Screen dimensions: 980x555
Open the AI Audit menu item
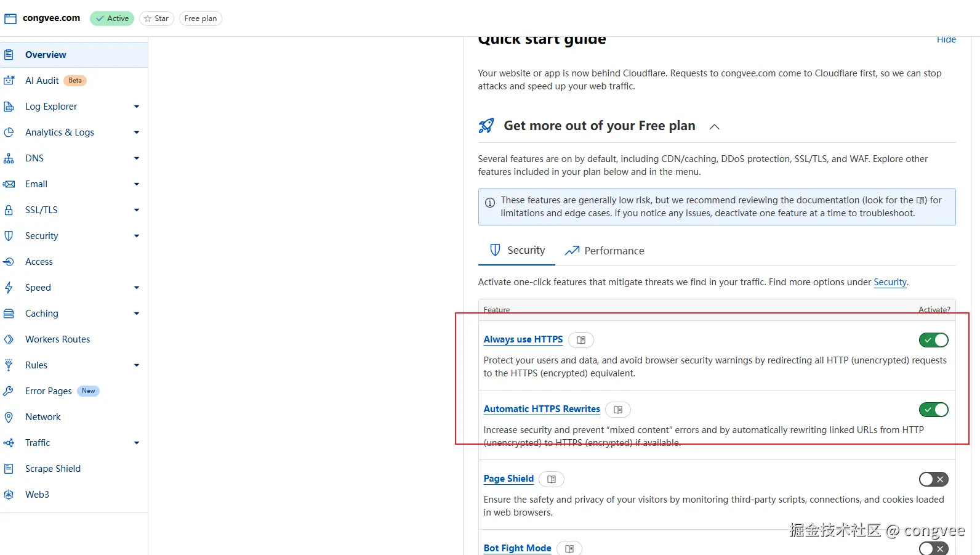point(74,81)
